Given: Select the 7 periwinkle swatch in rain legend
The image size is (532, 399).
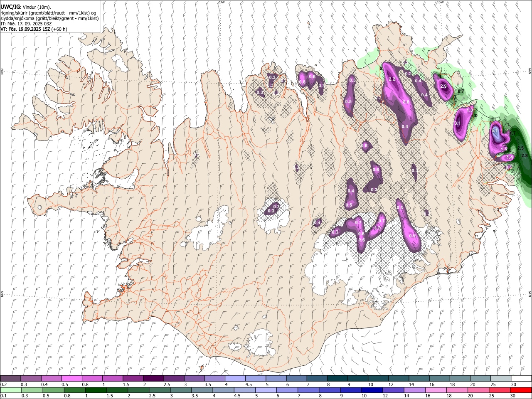Looking at the screenshot, I should point(308,390).
